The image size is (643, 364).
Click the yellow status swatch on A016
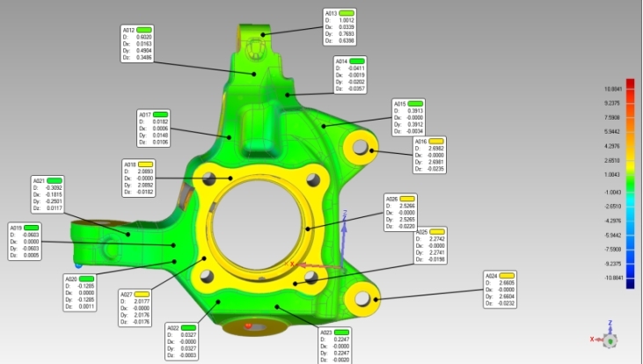[436, 141]
